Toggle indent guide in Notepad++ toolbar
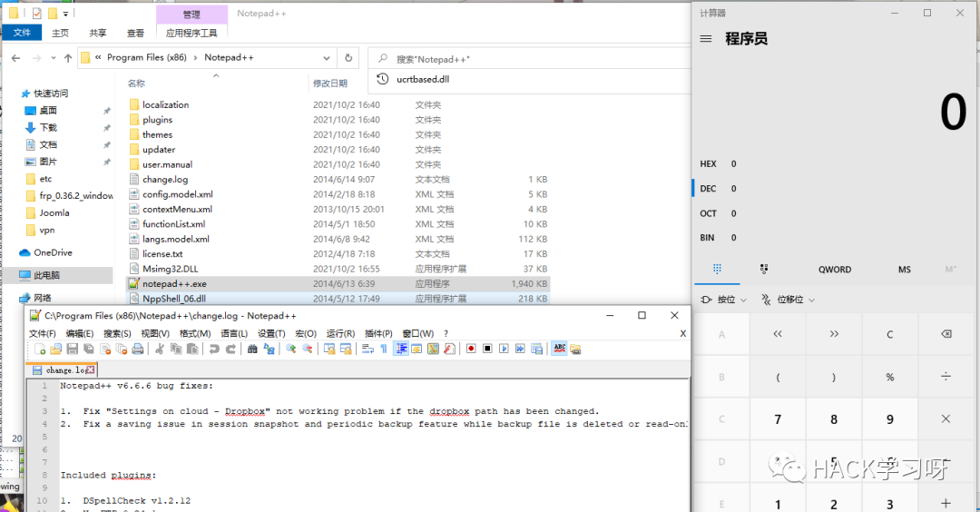This screenshot has height=512, width=980. (402, 349)
